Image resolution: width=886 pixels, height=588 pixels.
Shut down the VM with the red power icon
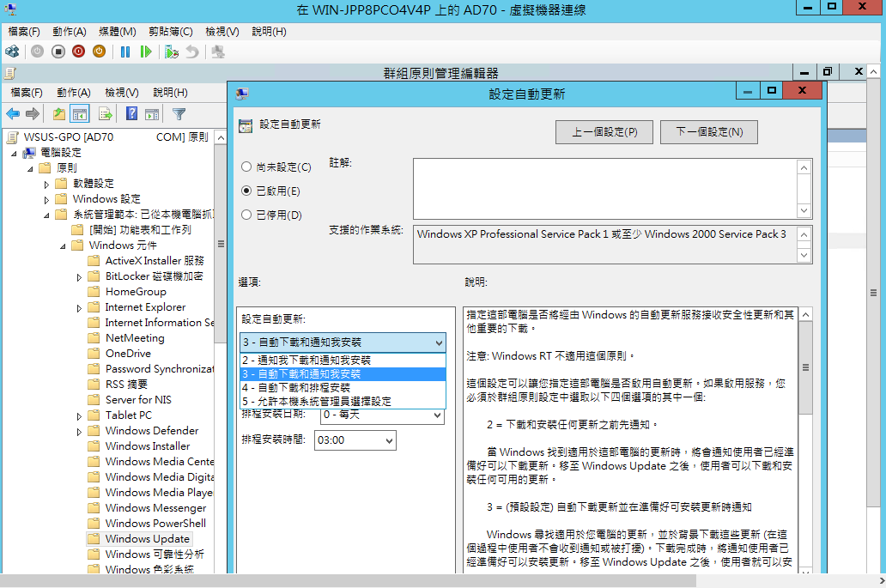(x=78, y=52)
